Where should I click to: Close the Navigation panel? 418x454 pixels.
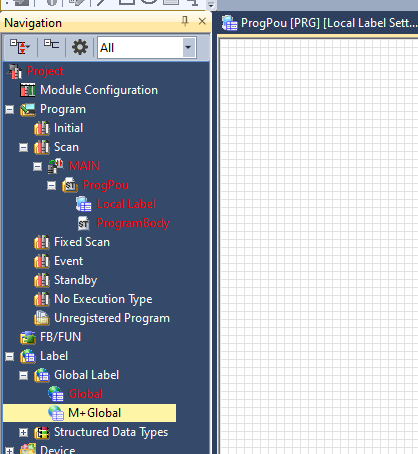(x=202, y=21)
